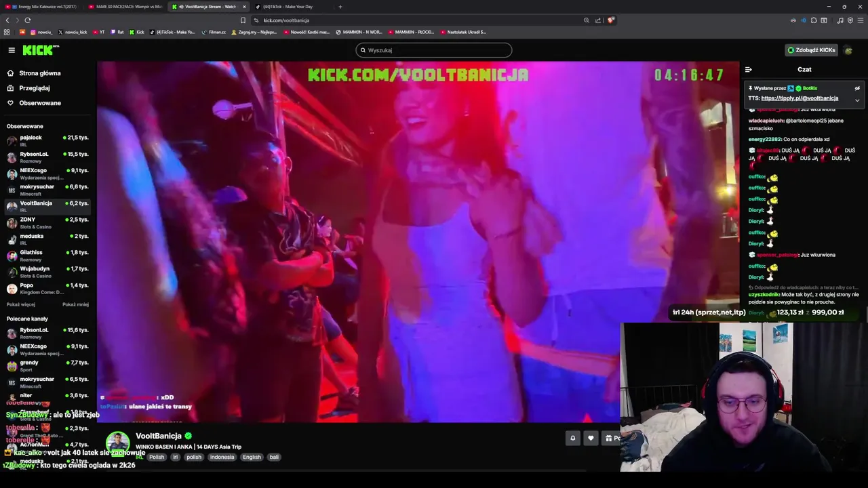This screenshot has height=488, width=868.
Task: Open the tipply.pl/@vooltbanicja link
Action: point(800,98)
